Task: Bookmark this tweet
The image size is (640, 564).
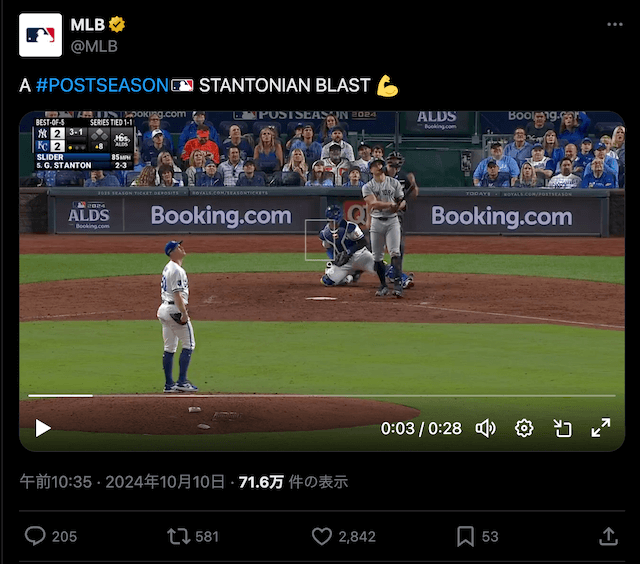Action: (x=465, y=536)
